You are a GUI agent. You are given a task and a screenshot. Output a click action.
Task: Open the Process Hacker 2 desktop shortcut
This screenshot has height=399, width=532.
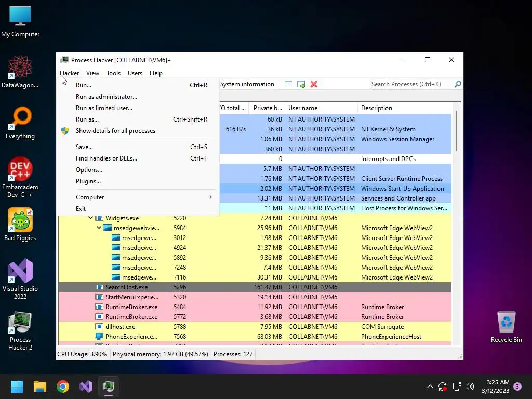click(x=20, y=330)
